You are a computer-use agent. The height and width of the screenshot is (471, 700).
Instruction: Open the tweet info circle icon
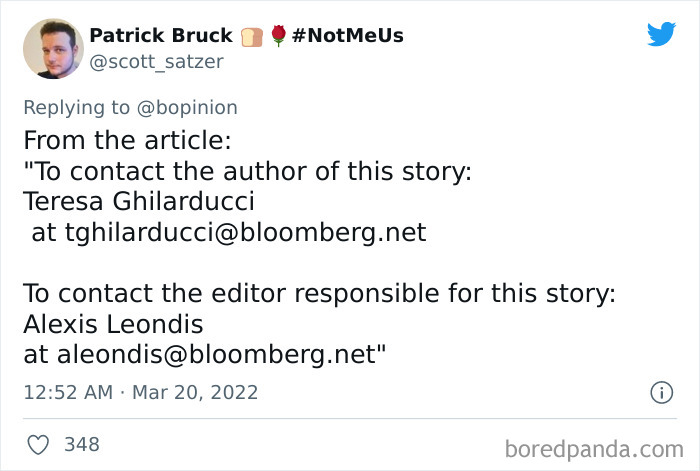[660, 392]
